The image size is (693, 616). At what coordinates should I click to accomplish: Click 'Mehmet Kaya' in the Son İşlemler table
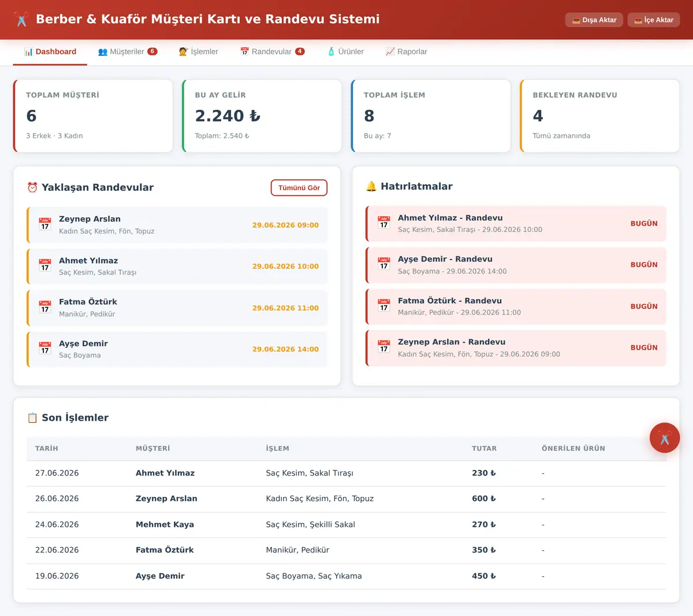pos(165,525)
